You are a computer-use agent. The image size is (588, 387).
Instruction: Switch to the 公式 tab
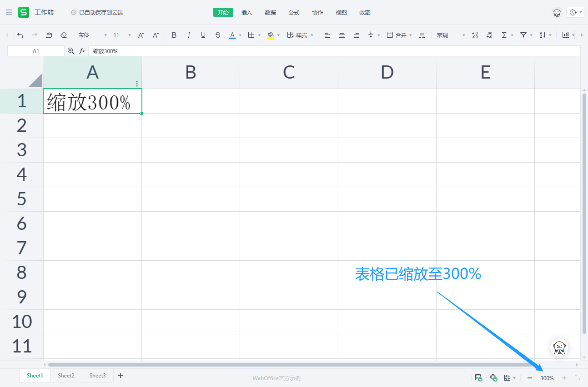click(x=294, y=12)
